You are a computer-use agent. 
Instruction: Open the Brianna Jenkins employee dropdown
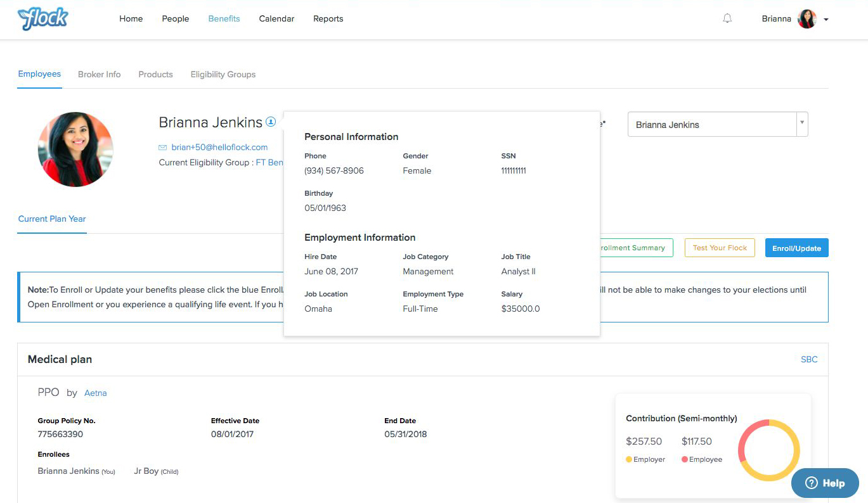[x=718, y=125]
